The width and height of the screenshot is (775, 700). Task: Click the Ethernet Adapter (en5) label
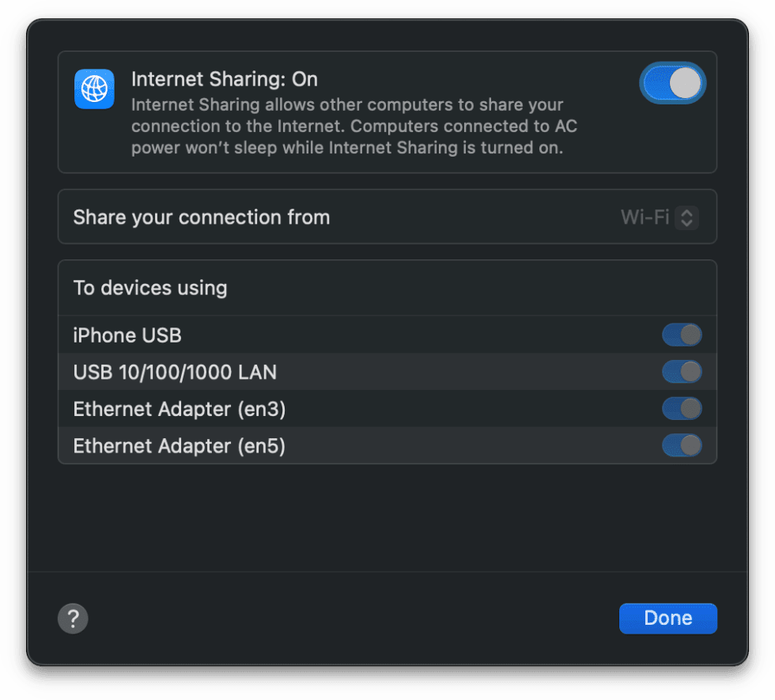tap(179, 445)
